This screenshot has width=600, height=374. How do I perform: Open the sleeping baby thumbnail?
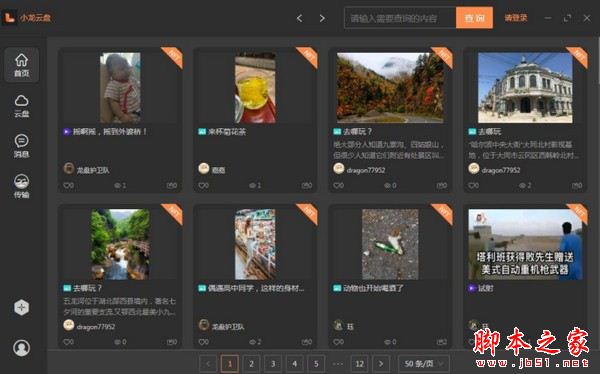120,88
